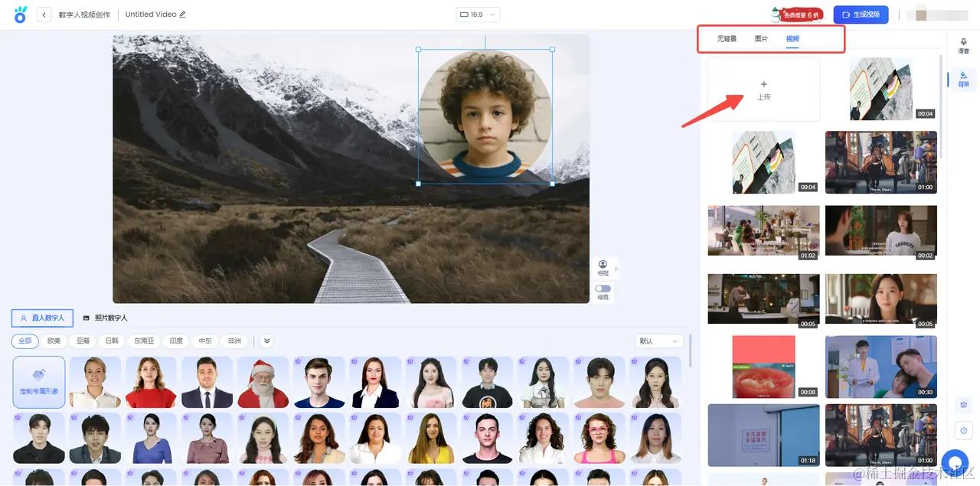Select the woman in yellow top avatar
The image size is (980, 486).
point(431,439)
